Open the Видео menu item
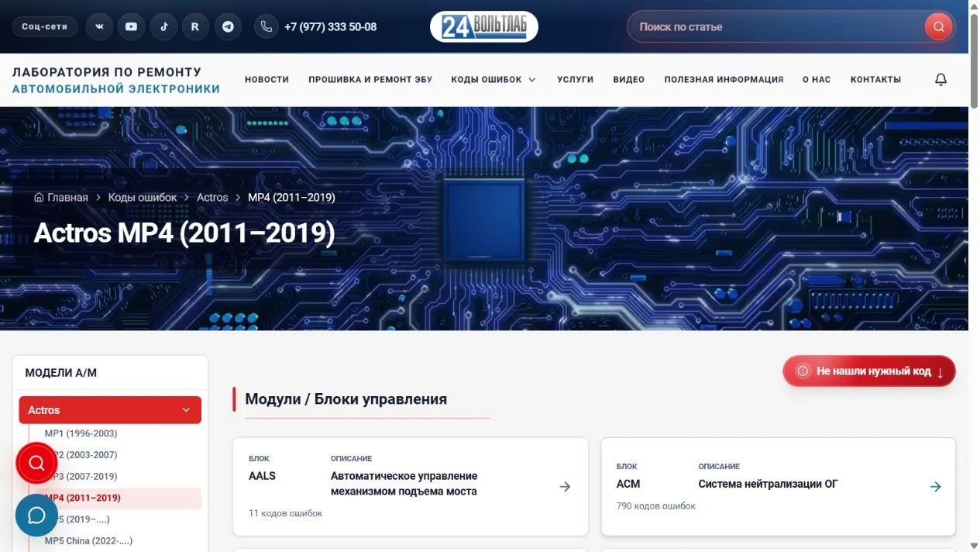 (628, 79)
